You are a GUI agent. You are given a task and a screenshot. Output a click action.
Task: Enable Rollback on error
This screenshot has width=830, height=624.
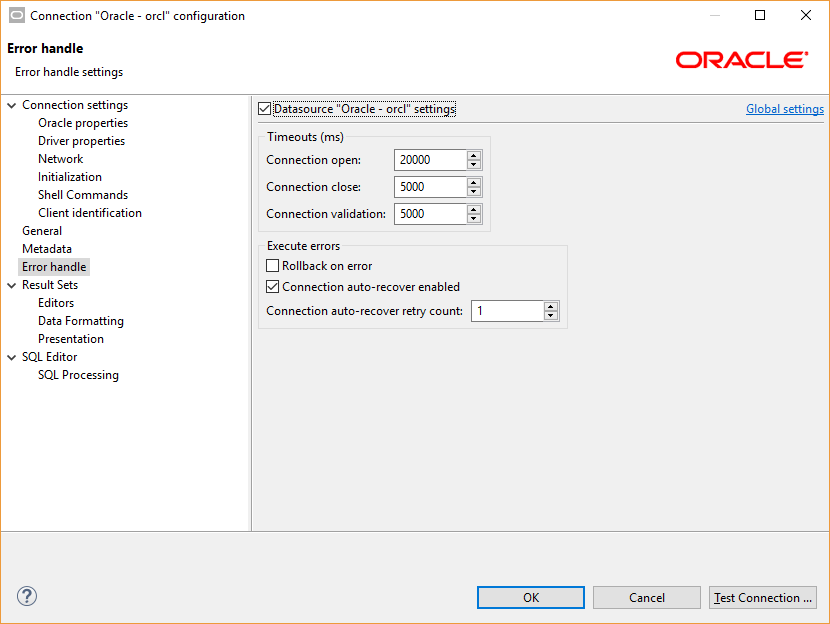272,265
